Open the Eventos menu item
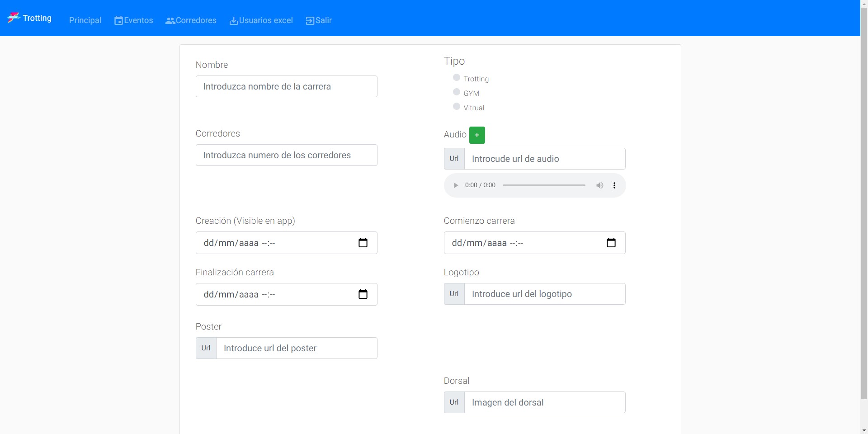 [x=133, y=20]
